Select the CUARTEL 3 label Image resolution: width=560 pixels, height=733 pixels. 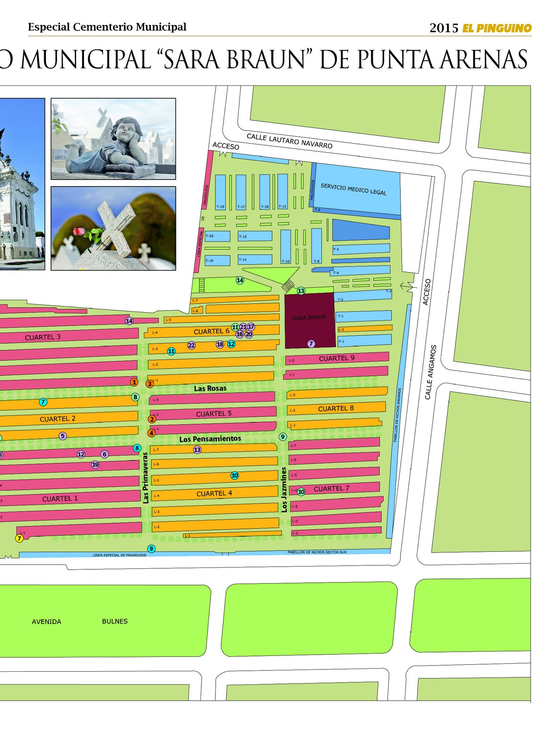click(x=43, y=337)
